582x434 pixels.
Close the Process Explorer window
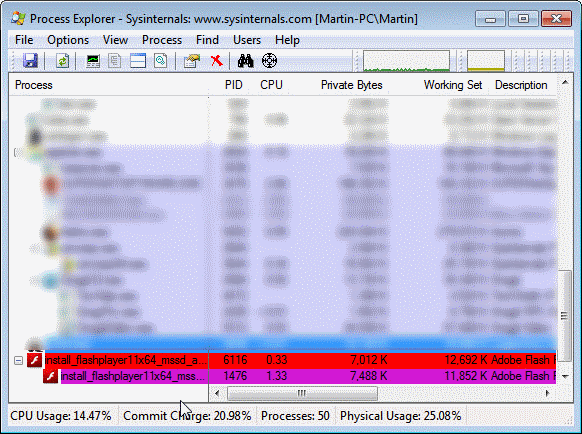pos(556,19)
